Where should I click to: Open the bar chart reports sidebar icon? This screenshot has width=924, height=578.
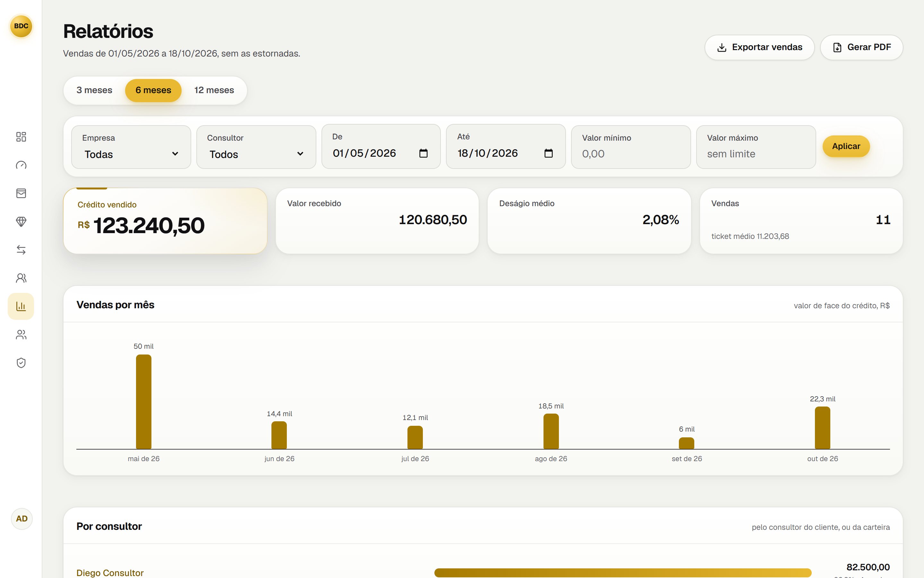pyautogui.click(x=21, y=306)
